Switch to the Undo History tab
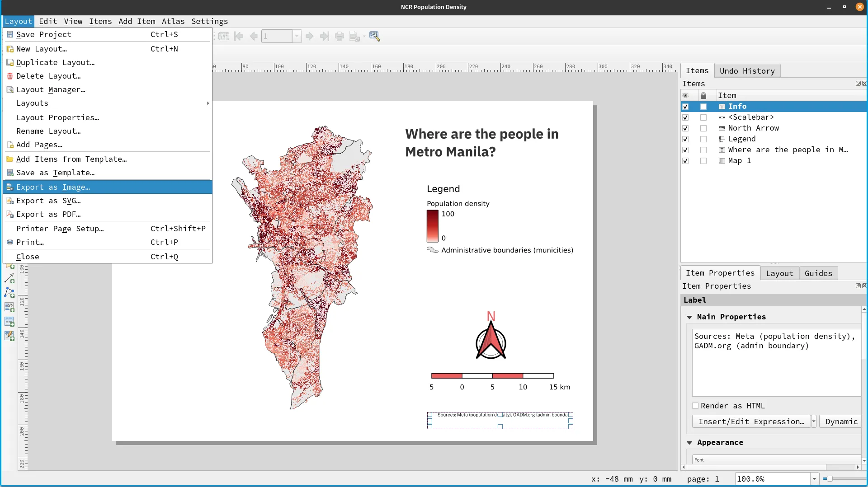868x487 pixels. (x=747, y=71)
